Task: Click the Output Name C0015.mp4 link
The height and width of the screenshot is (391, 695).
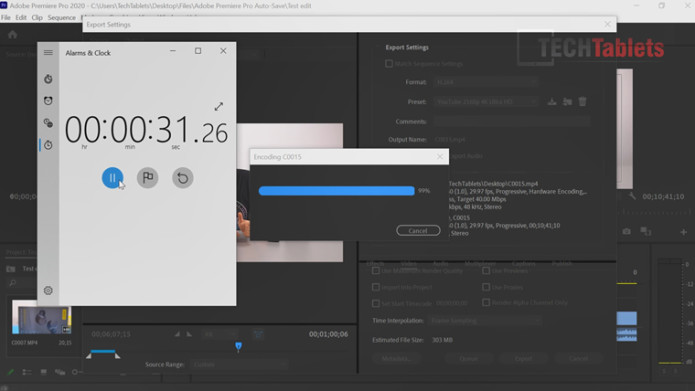Action: click(x=450, y=139)
